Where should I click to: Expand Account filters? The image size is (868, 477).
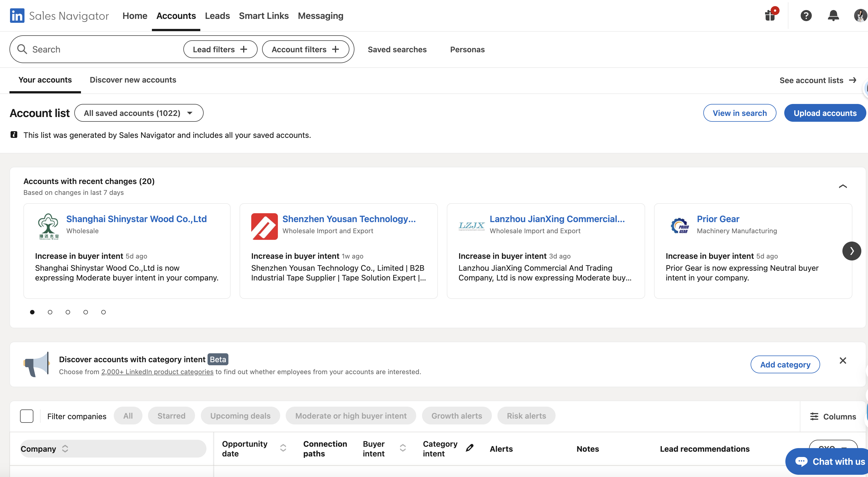coord(305,49)
